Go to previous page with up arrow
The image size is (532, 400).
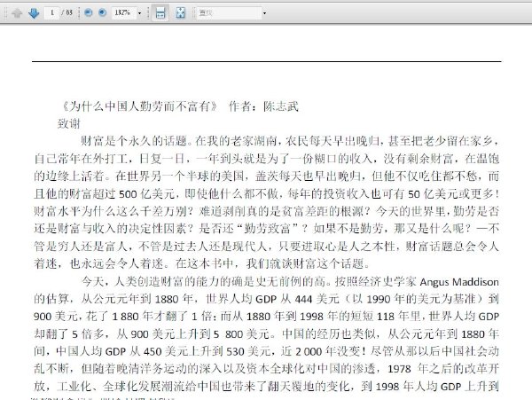(17, 13)
